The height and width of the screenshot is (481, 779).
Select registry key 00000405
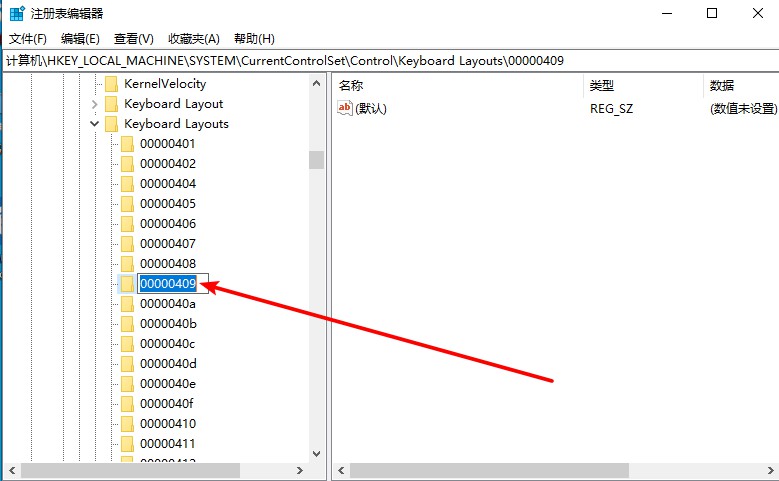pos(167,203)
